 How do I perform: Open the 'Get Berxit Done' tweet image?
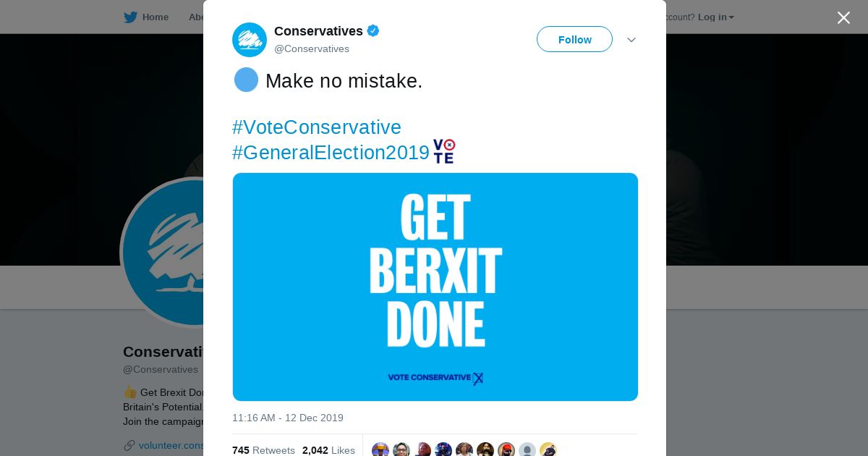435,287
